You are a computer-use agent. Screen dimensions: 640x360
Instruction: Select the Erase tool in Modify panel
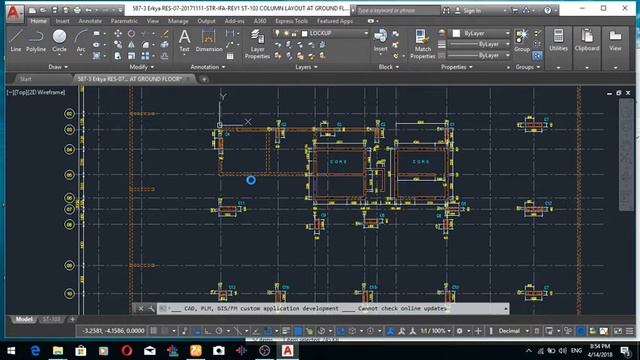click(165, 33)
